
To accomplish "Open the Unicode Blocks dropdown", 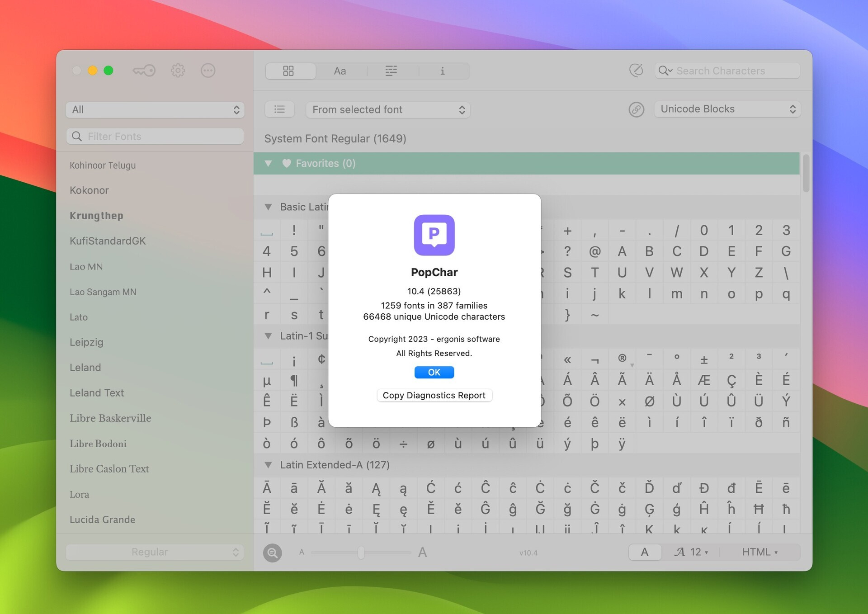I will pos(727,109).
